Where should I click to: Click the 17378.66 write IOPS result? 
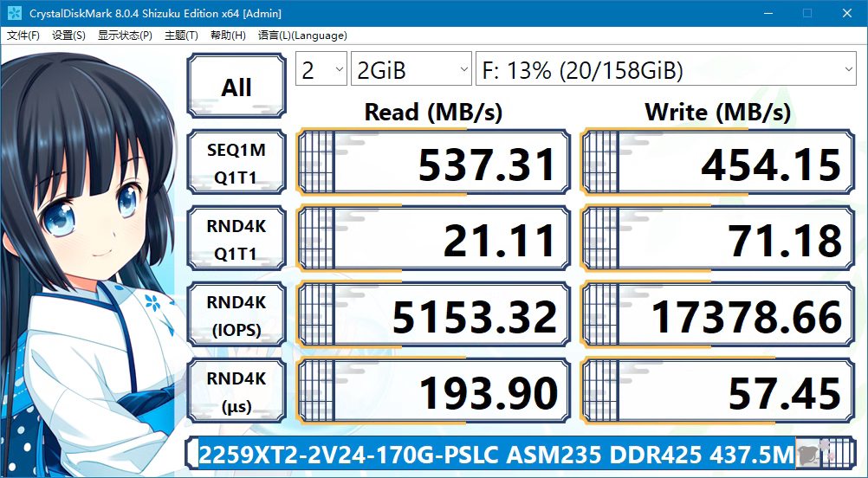pos(717,316)
